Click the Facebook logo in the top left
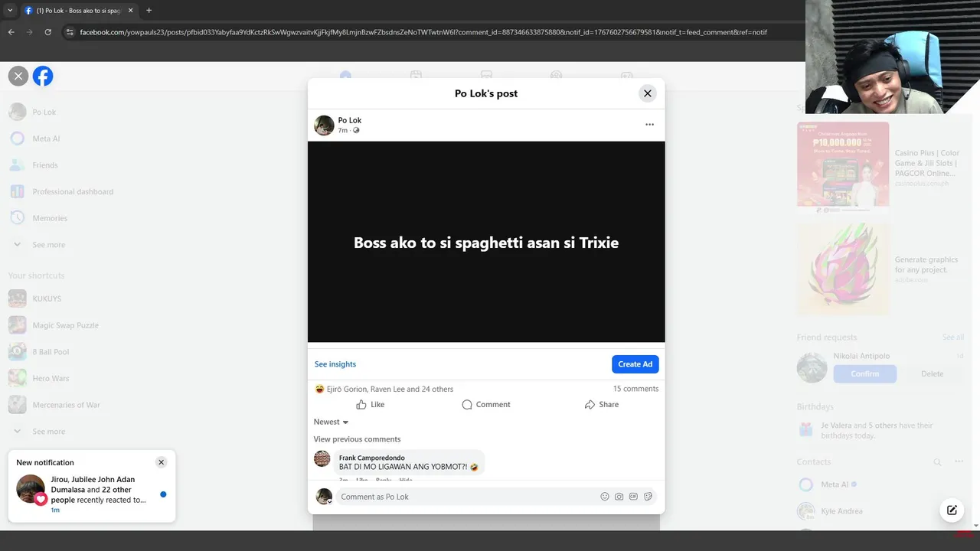The width and height of the screenshot is (980, 551). [43, 76]
